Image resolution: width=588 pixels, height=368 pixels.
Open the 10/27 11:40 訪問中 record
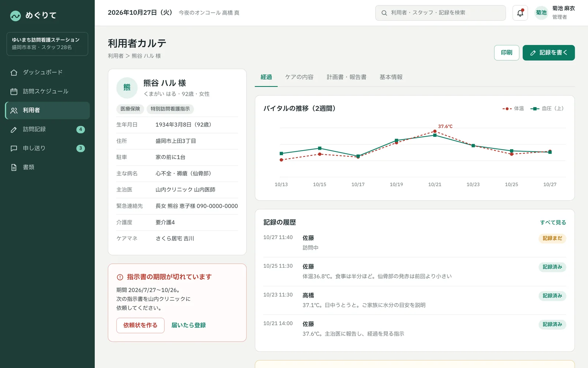pos(415,243)
